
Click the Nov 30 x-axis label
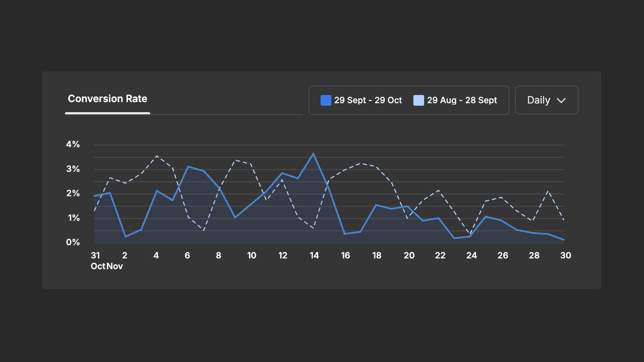[565, 255]
